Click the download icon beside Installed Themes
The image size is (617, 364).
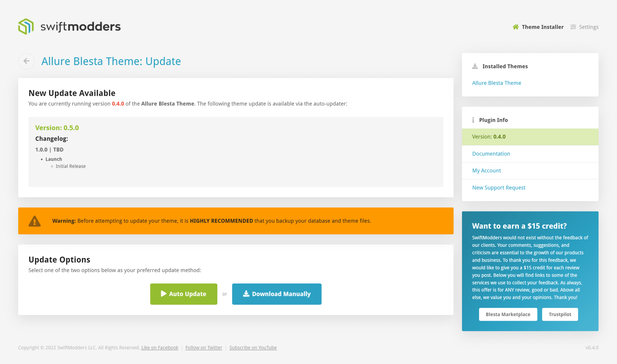click(475, 66)
